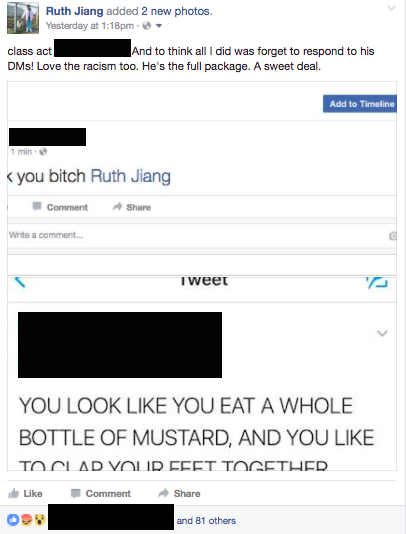Click the blue Like reaction emoji

pyautogui.click(x=13, y=520)
